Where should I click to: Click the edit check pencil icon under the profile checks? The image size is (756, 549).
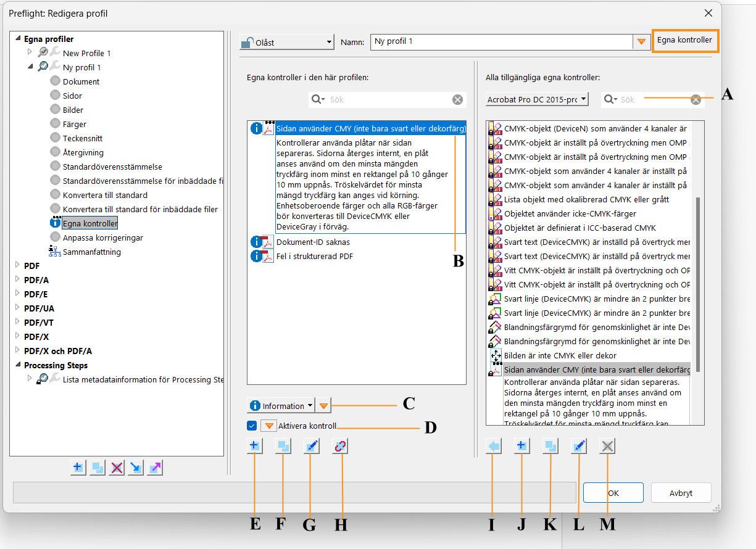tap(311, 446)
